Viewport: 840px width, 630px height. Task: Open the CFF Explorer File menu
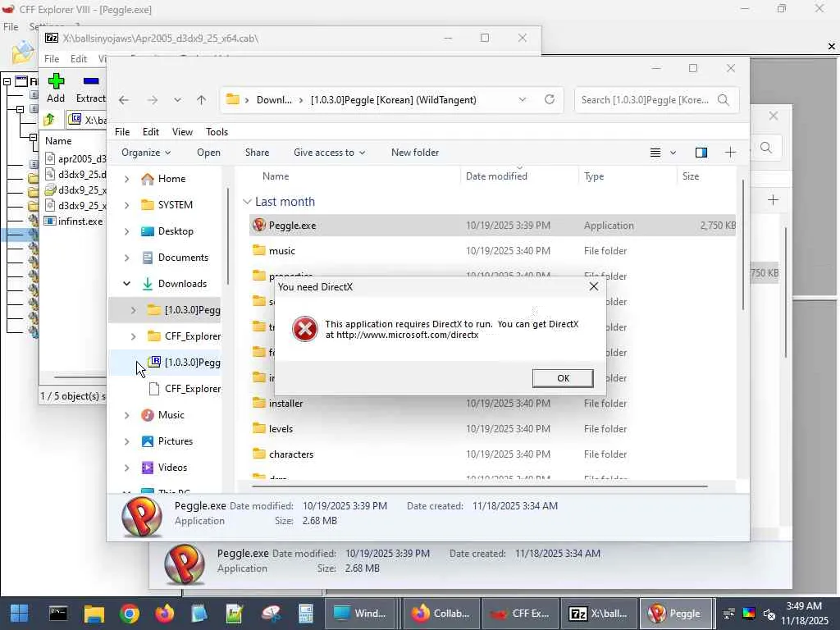(11, 27)
